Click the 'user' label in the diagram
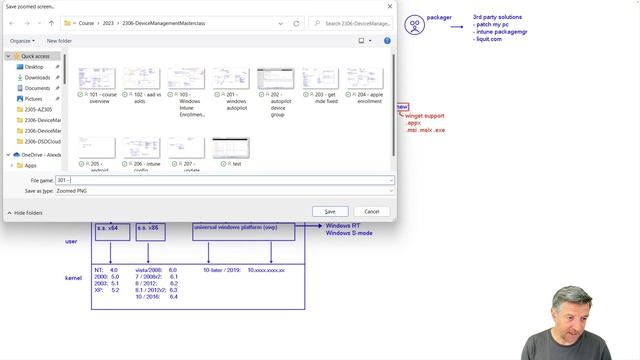 71,241
